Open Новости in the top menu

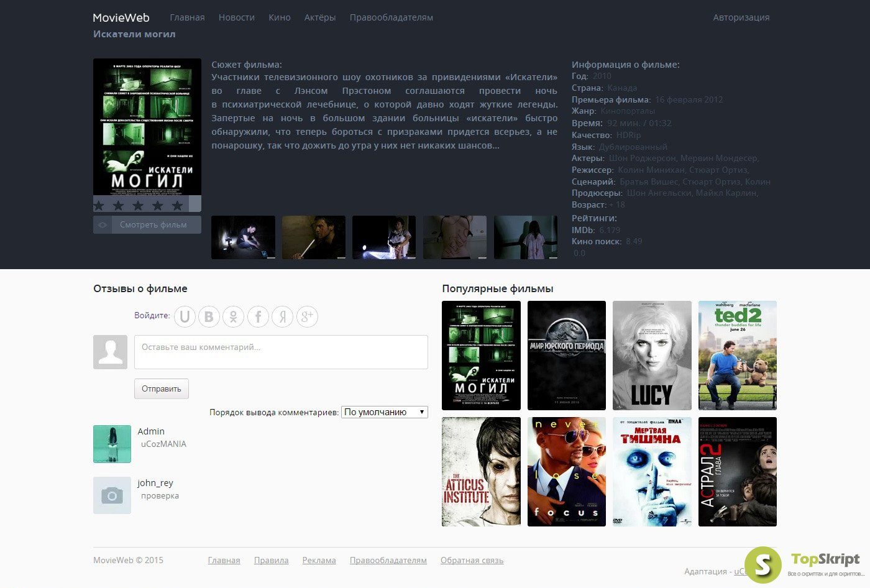(x=237, y=17)
